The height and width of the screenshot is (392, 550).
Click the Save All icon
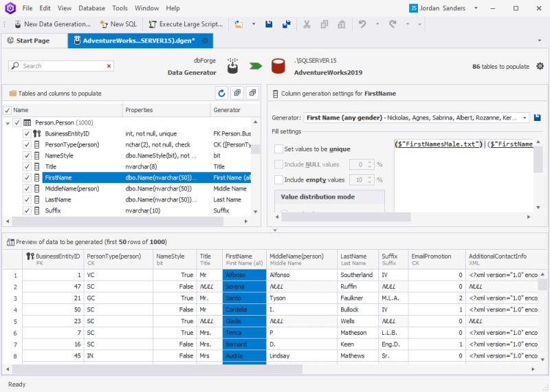click(x=287, y=24)
